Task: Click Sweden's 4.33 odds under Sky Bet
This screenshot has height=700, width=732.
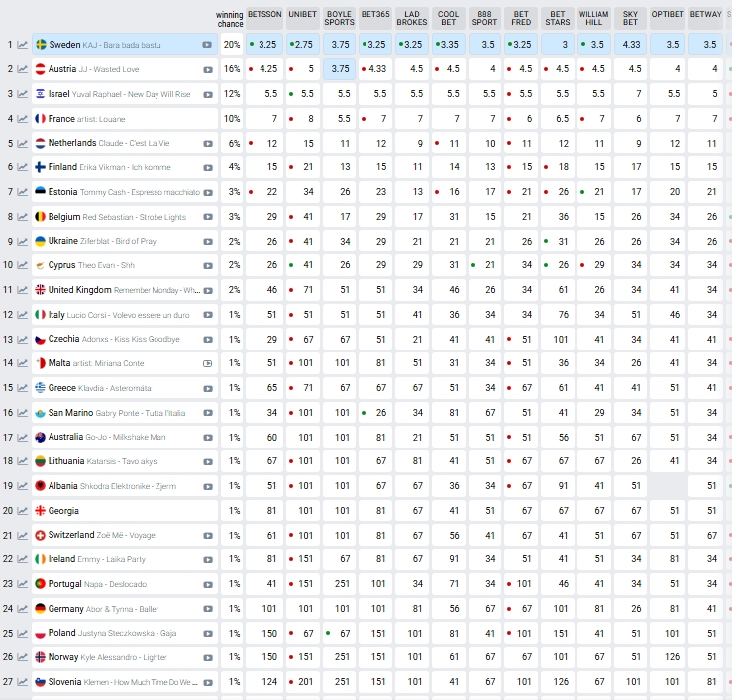Action: [x=629, y=45]
